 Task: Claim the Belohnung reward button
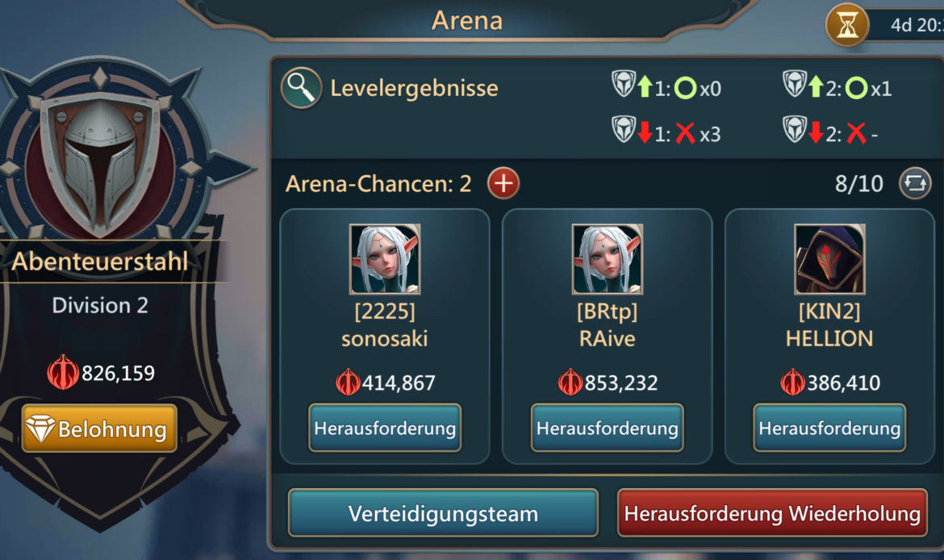click(x=99, y=428)
